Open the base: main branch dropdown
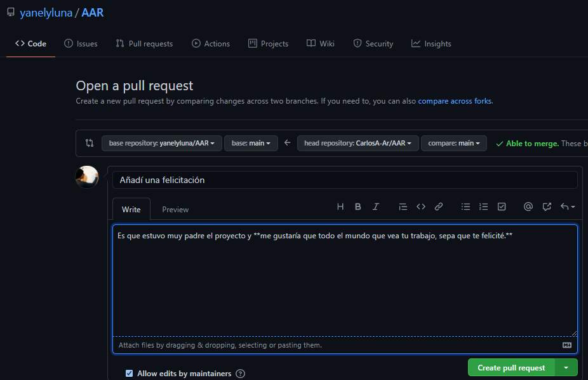Image resolution: width=588 pixels, height=380 pixels. [251, 144]
